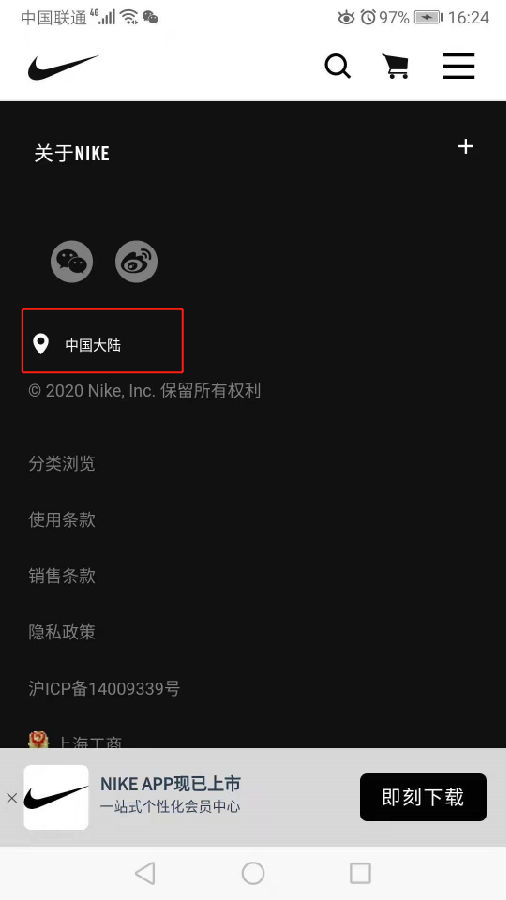Open the 沪ICP备14009339号 link
506x900 pixels.
(104, 688)
